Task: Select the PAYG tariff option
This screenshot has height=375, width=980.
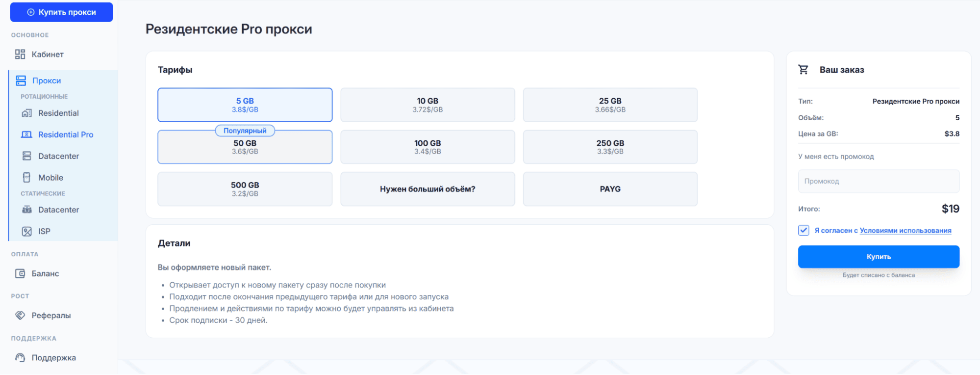Action: [x=610, y=189]
